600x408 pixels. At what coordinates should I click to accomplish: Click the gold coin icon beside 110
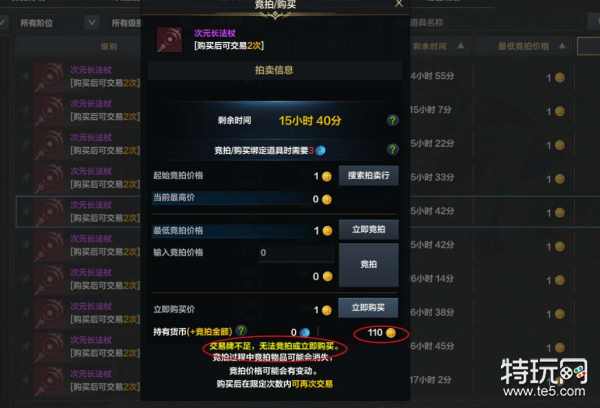pos(391,333)
